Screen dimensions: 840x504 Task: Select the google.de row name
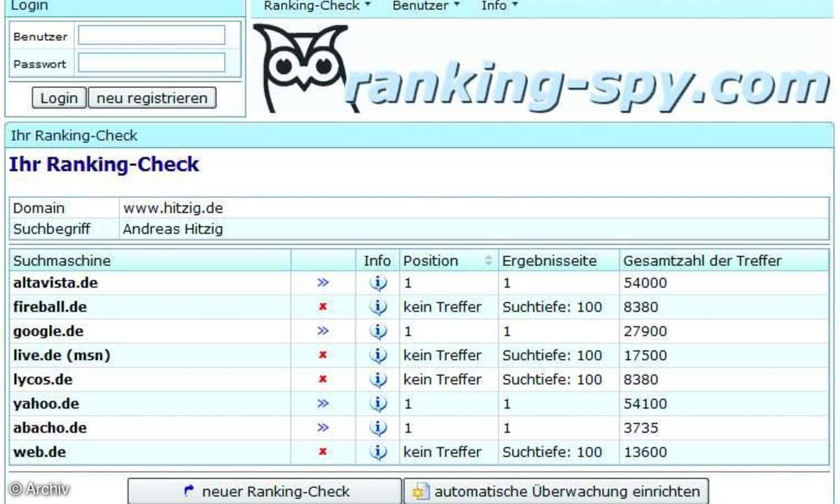click(48, 331)
